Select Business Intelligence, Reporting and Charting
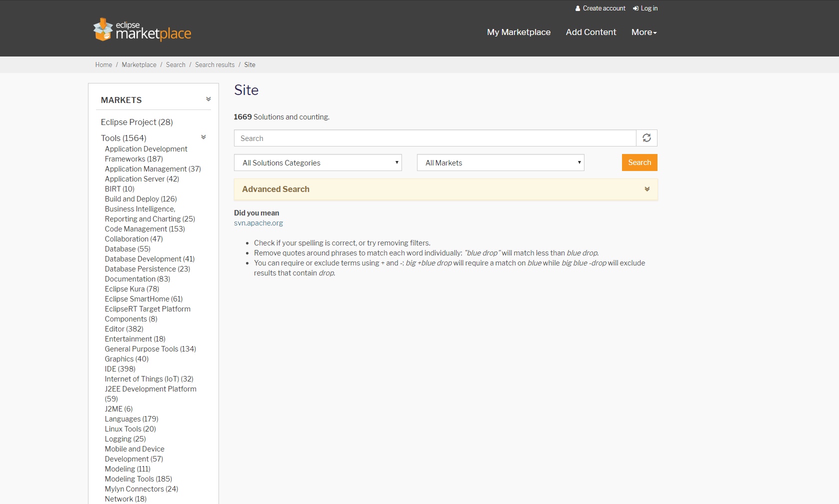Screen dimensions: 839x504 (150, 214)
